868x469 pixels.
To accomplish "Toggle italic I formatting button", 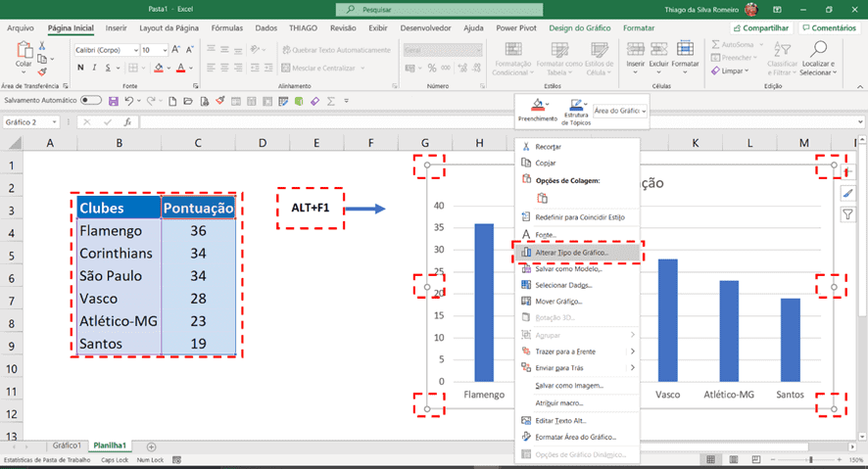I will (x=94, y=68).
